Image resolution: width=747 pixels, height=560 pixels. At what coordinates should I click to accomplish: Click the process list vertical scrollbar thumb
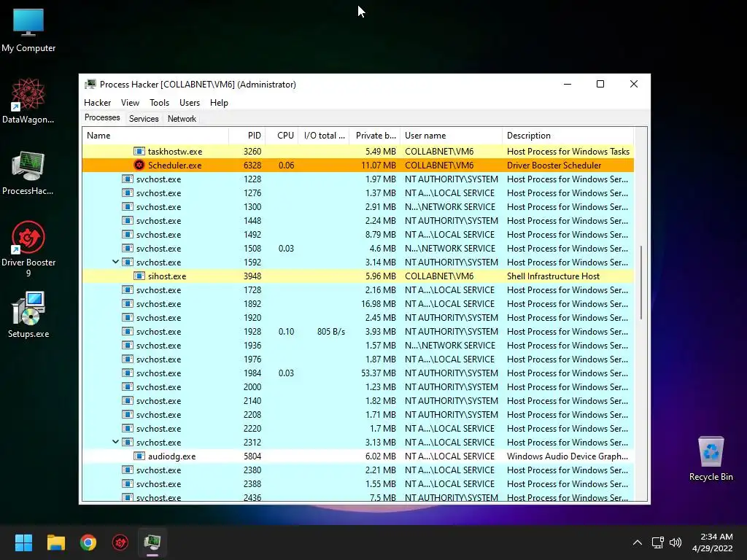coord(641,283)
